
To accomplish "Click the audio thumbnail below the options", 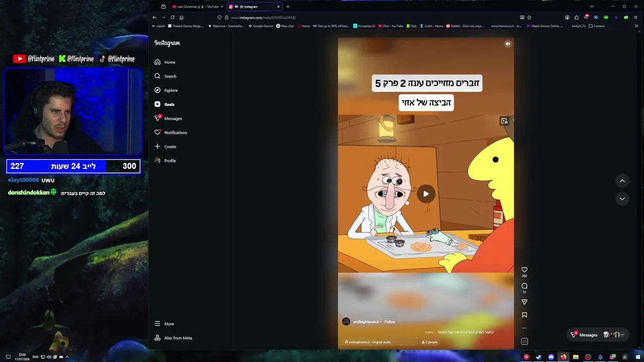I will click(x=524, y=341).
